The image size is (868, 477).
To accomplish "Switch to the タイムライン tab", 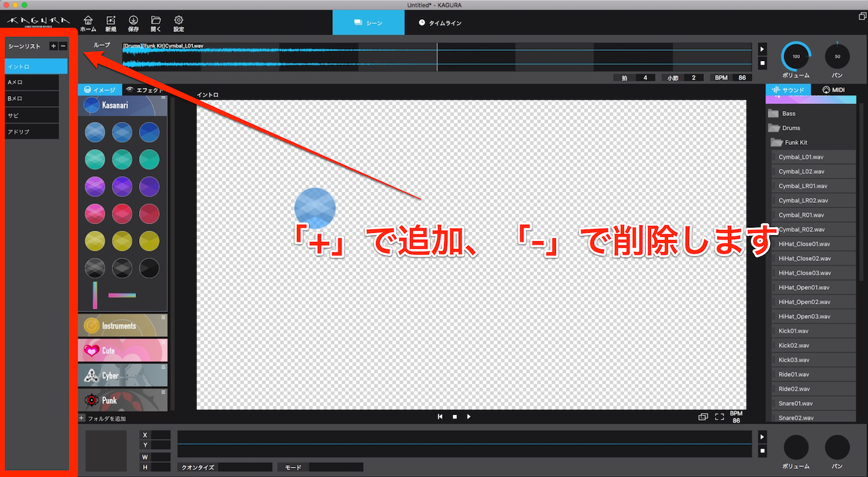I will pos(440,23).
